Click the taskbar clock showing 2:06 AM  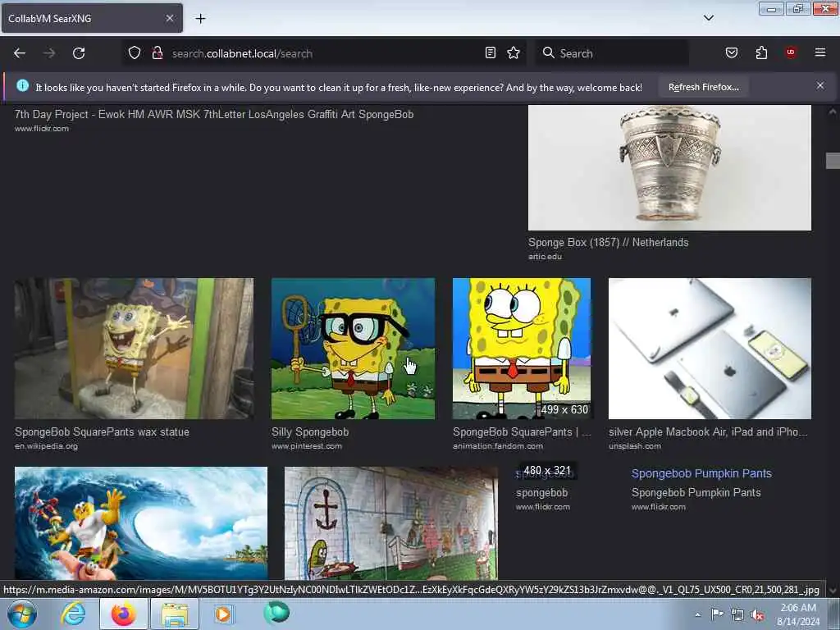798,614
